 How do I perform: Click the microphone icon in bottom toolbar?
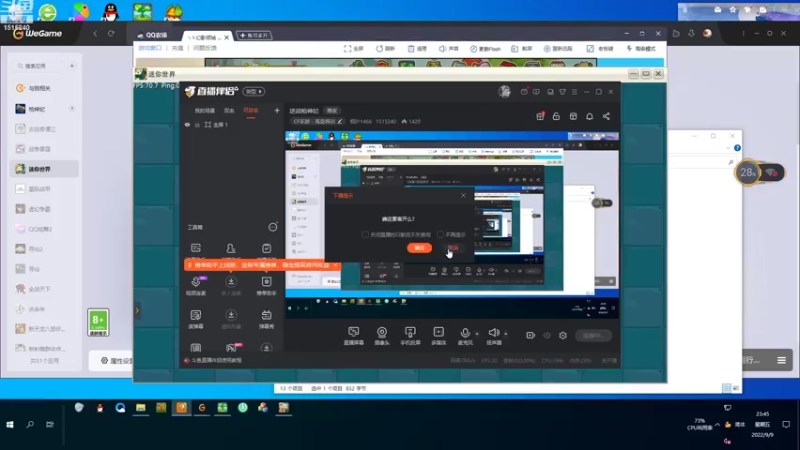point(465,333)
